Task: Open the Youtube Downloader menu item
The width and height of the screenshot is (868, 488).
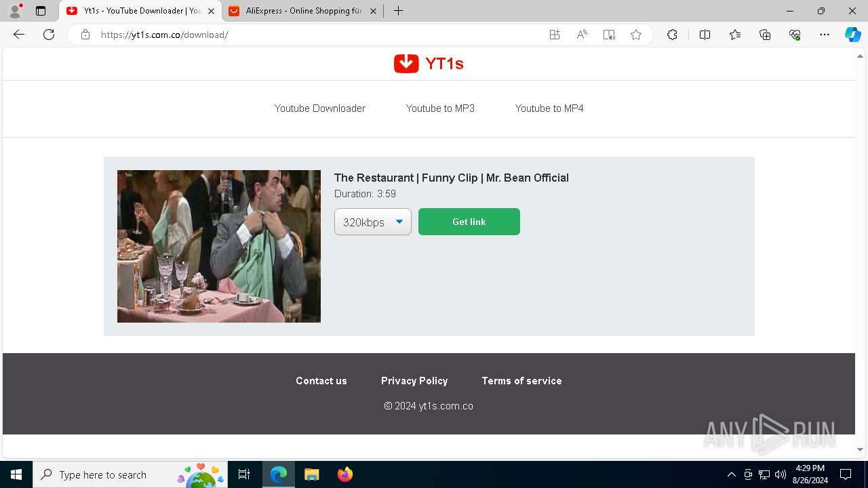Action: 320,108
